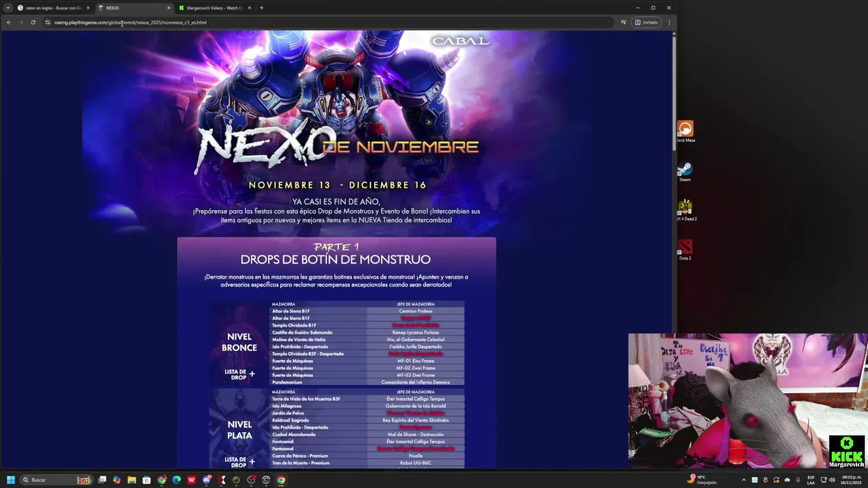868x488 pixels.
Task: Close the Margarovich Videos tab
Action: click(x=250, y=8)
